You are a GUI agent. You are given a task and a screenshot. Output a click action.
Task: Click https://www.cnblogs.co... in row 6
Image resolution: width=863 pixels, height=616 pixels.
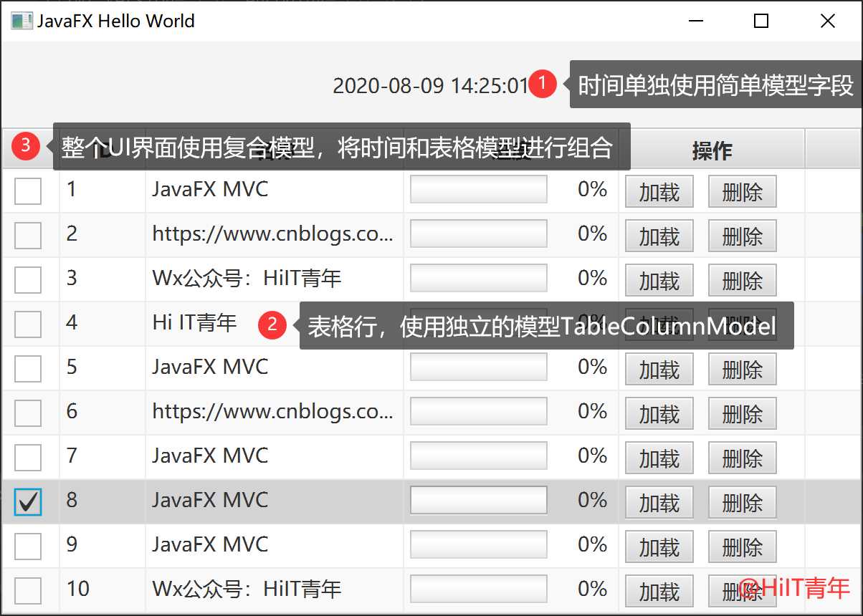pos(272,412)
